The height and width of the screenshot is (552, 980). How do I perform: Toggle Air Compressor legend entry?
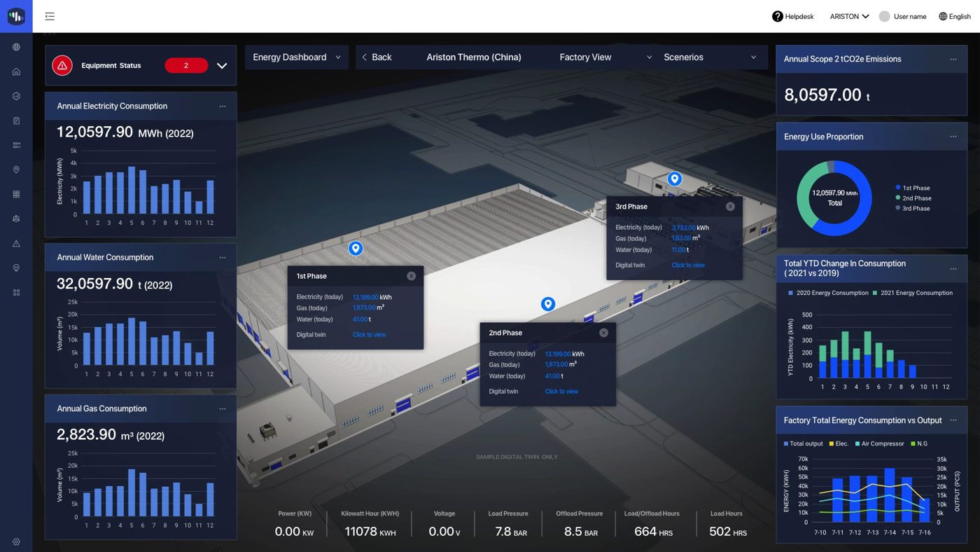(x=880, y=443)
